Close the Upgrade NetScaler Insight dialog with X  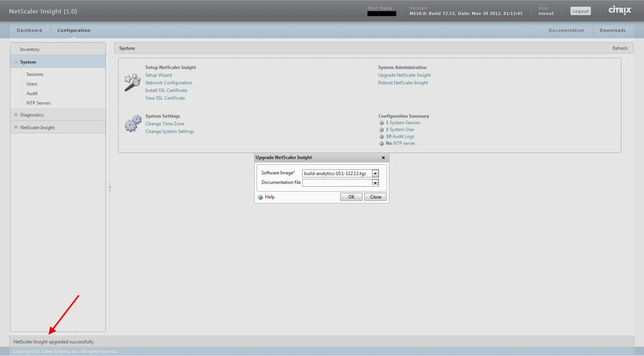383,157
